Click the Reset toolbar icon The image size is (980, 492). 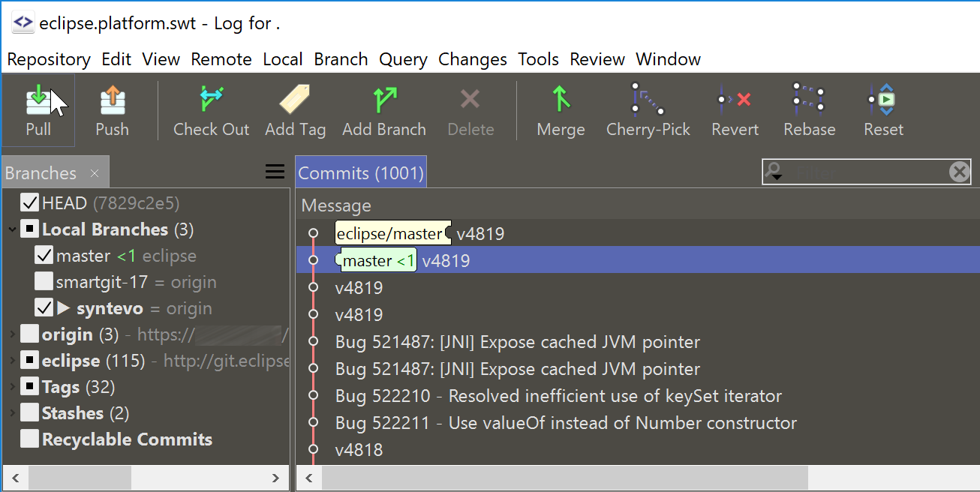[882, 109]
